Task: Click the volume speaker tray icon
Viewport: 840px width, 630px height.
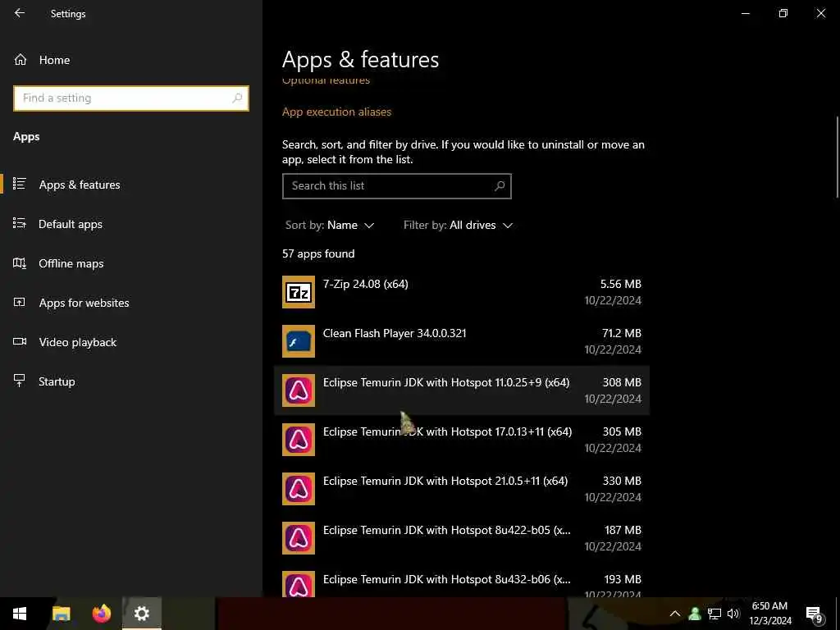Action: point(733,614)
